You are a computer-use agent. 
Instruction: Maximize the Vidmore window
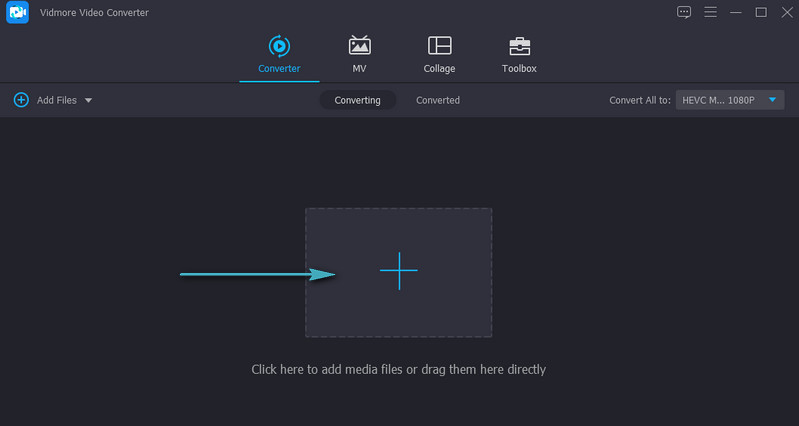coord(760,12)
